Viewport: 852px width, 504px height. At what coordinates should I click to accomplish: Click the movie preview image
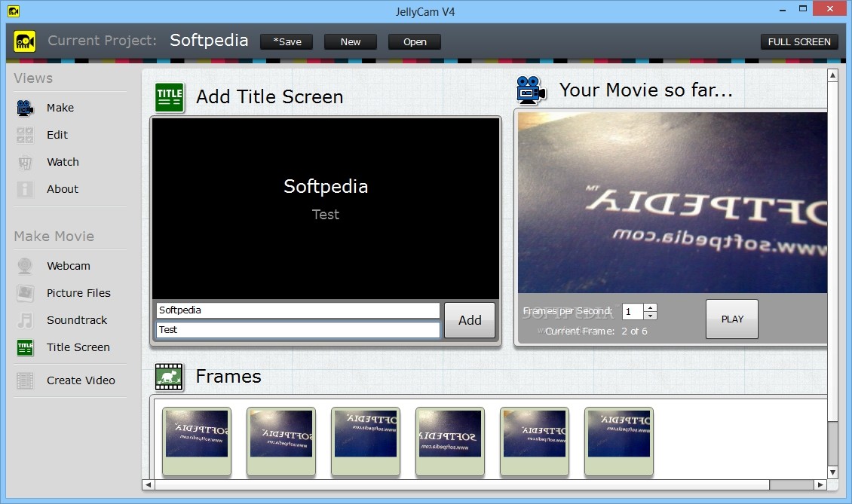click(x=673, y=203)
